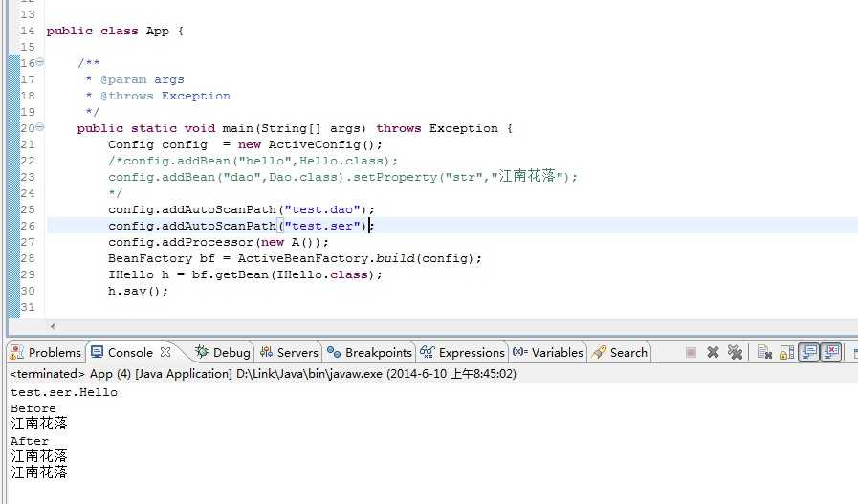Click the editor horizontal scrollbar left arrow
Image resolution: width=858 pixels, height=504 pixels.
point(53,326)
